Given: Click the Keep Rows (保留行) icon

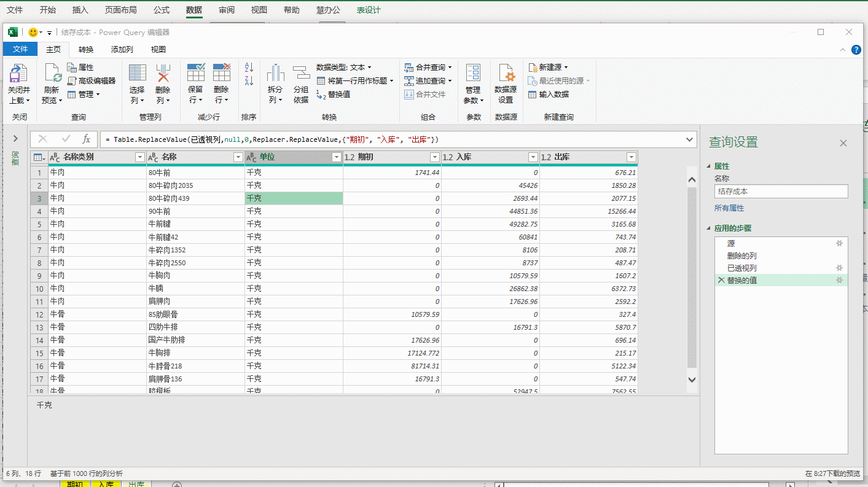Looking at the screenshot, I should (196, 72).
